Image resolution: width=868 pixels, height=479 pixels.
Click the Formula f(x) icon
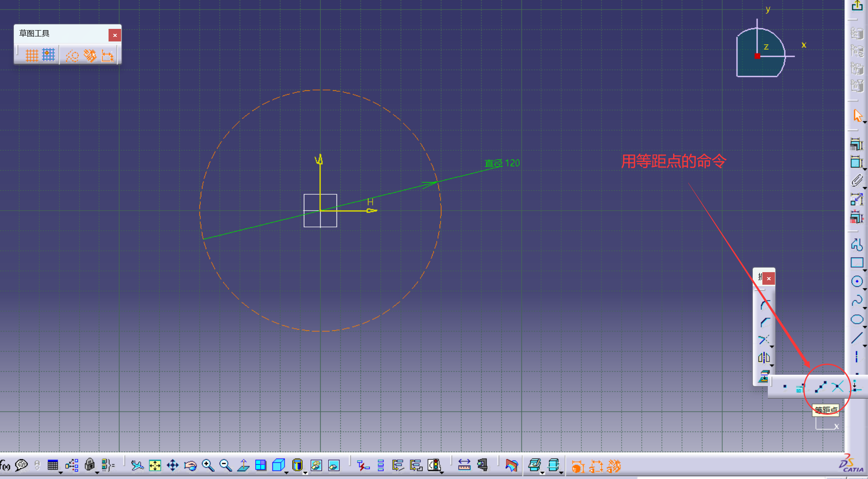pos(5,466)
